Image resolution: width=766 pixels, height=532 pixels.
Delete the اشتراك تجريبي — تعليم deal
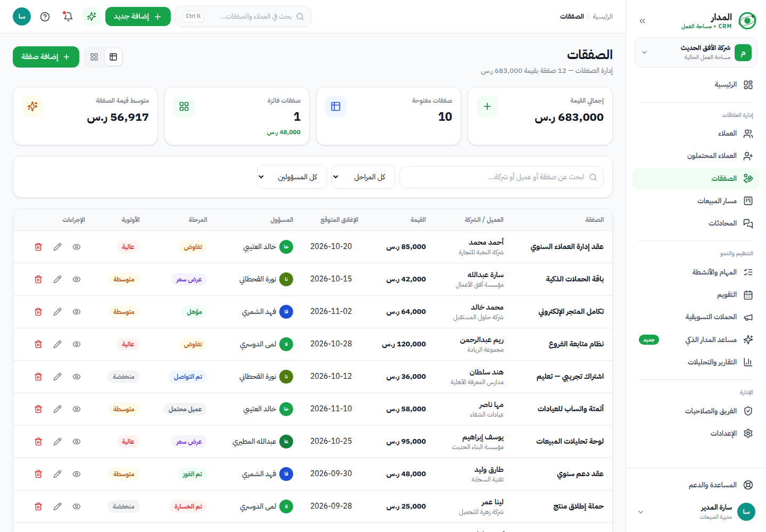(x=38, y=377)
